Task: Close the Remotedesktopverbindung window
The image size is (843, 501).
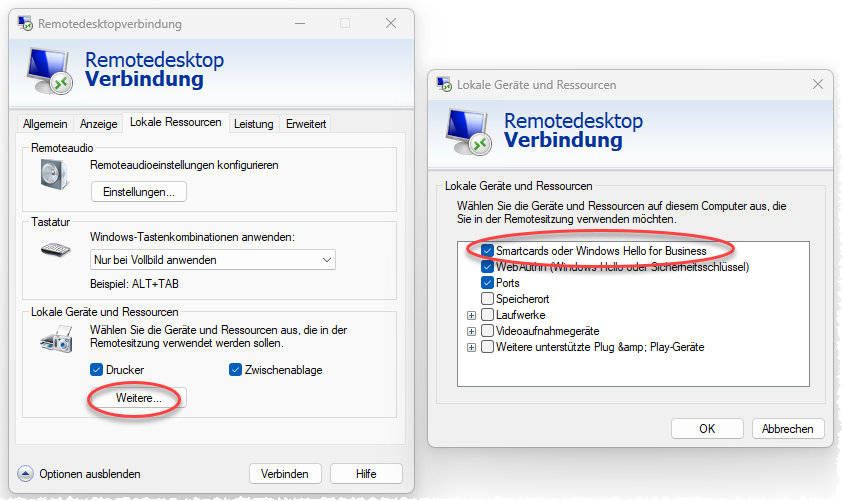Action: coord(391,23)
